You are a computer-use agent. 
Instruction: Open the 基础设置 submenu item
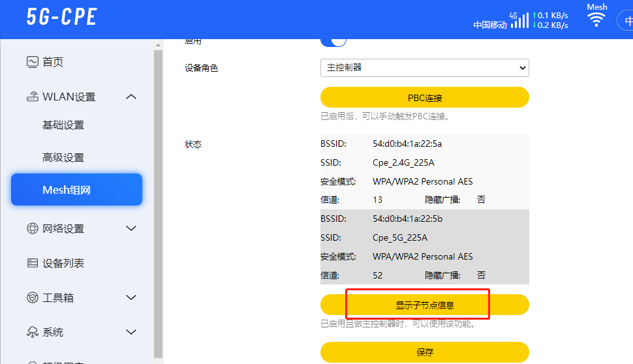tap(63, 125)
